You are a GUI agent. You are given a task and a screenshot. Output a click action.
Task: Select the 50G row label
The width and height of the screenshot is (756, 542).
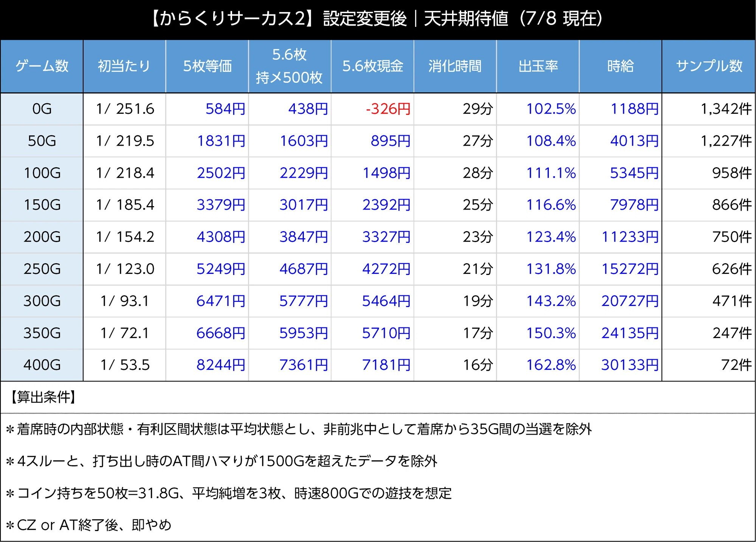coord(42,141)
